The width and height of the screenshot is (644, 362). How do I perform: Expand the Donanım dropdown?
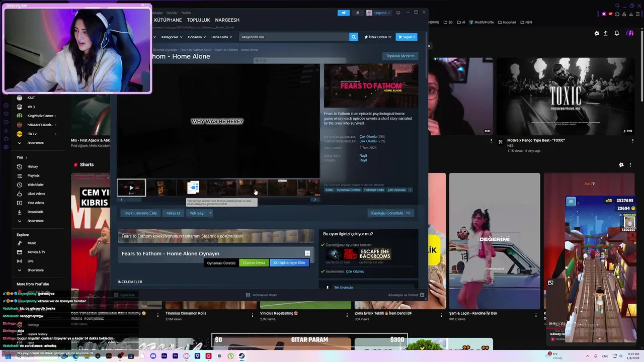196,37
